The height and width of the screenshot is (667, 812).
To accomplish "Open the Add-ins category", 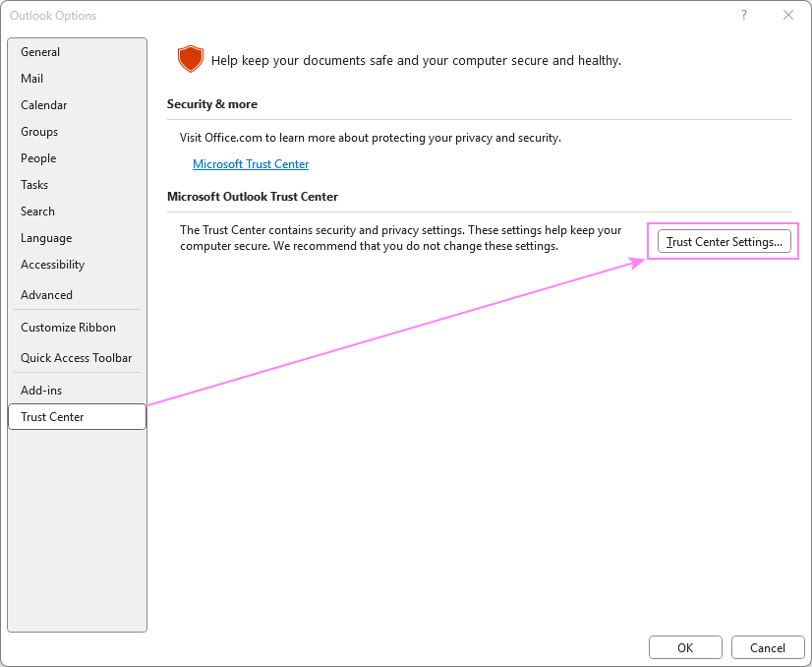I will (x=77, y=391).
